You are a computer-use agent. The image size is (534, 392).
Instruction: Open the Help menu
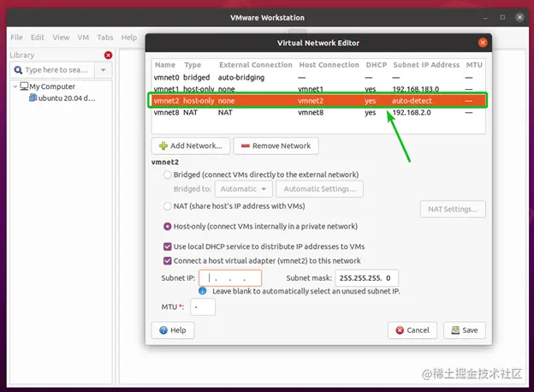pos(129,38)
